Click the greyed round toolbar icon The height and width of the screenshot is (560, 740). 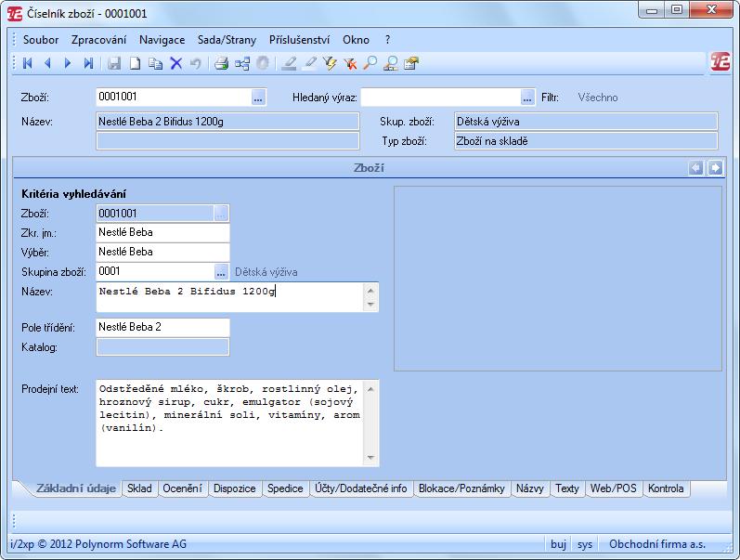[x=263, y=63]
